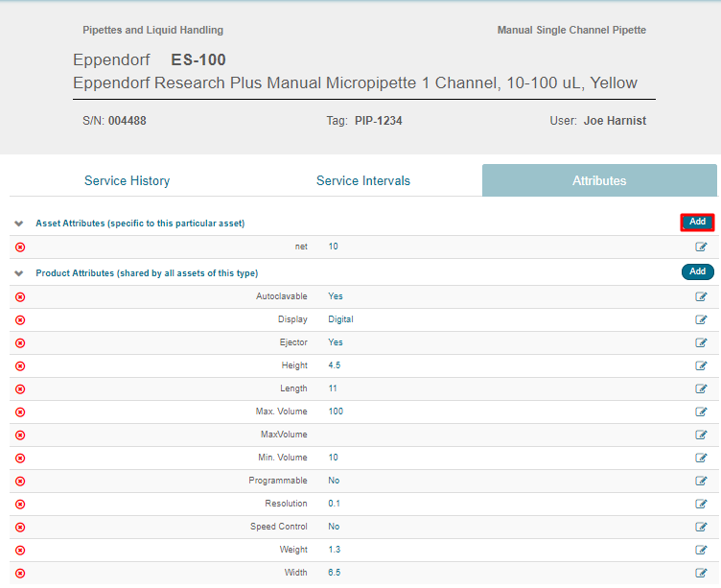Edit the Length attribute
Viewport: 721px width, 588px height.
pos(701,388)
